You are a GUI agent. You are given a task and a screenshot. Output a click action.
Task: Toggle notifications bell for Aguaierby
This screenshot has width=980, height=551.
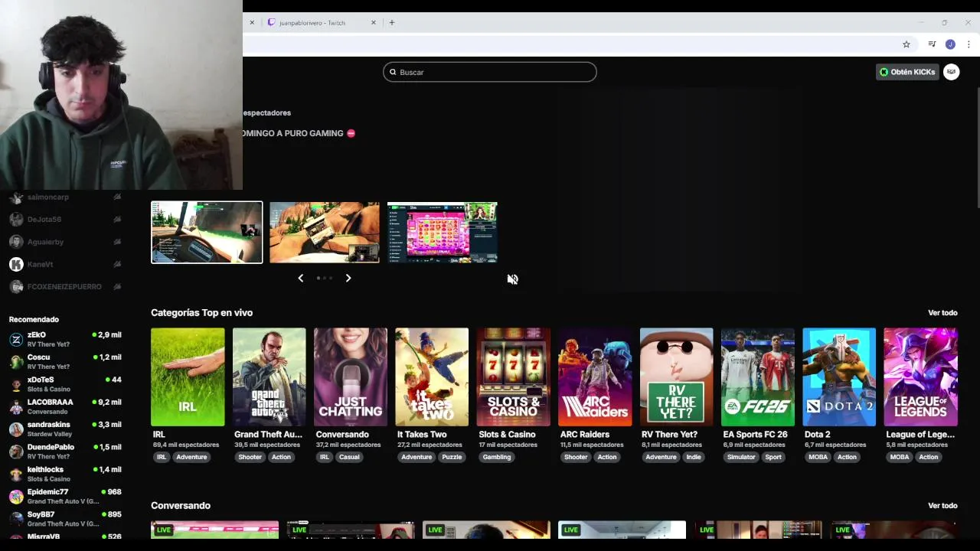(x=117, y=242)
